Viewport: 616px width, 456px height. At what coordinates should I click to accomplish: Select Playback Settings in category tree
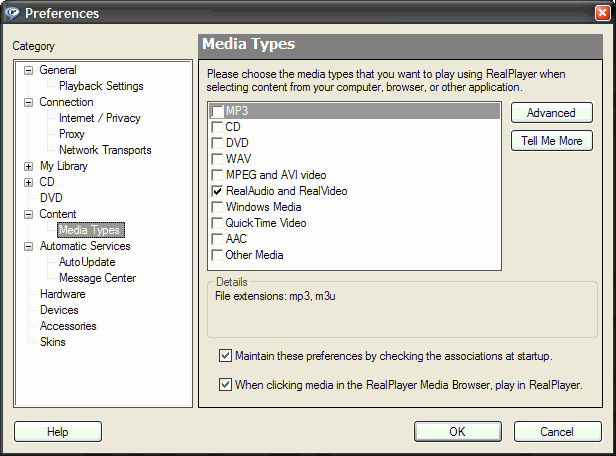pyautogui.click(x=101, y=86)
